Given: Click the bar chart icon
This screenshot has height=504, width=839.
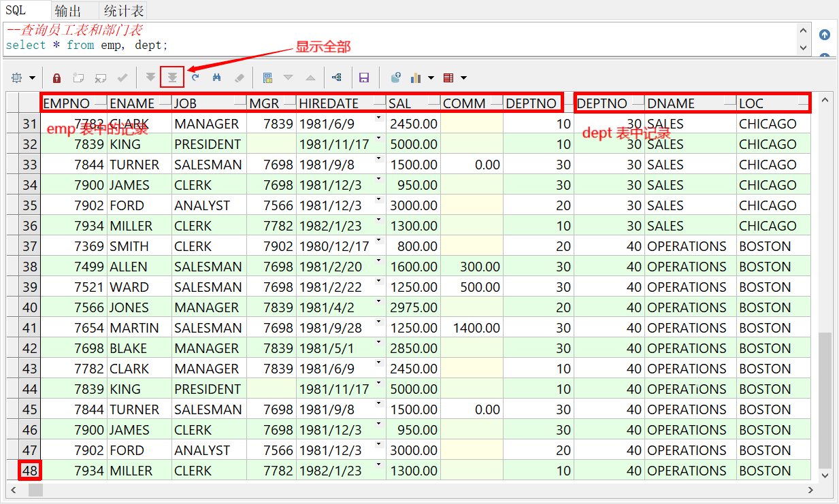Looking at the screenshot, I should pyautogui.click(x=416, y=78).
